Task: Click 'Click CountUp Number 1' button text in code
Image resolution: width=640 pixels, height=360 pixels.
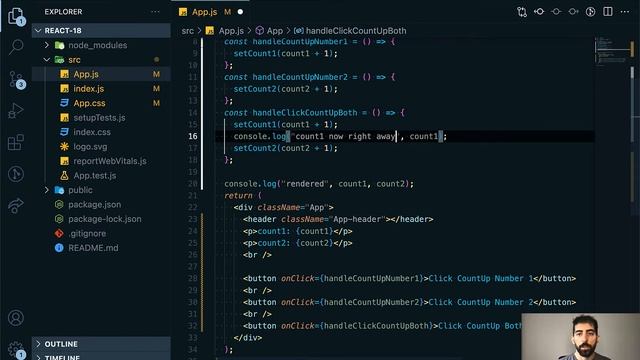Action: coord(481,278)
